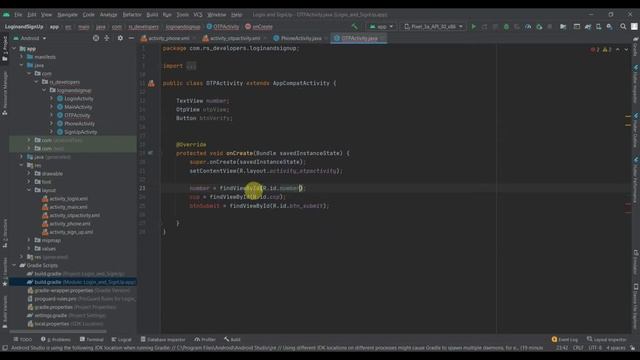Open the Database Inspector tool window
Image resolution: width=640 pixels, height=360 pixels.
(x=163, y=340)
